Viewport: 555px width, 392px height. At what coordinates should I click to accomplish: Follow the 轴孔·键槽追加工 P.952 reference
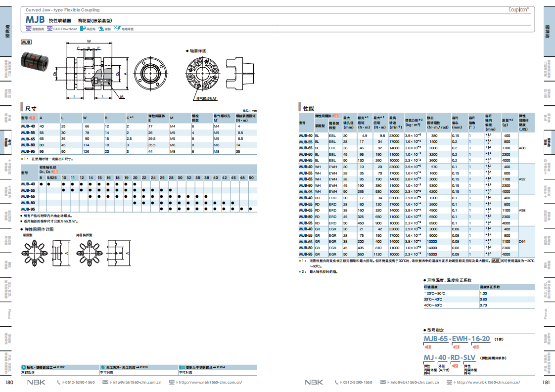coord(46,368)
